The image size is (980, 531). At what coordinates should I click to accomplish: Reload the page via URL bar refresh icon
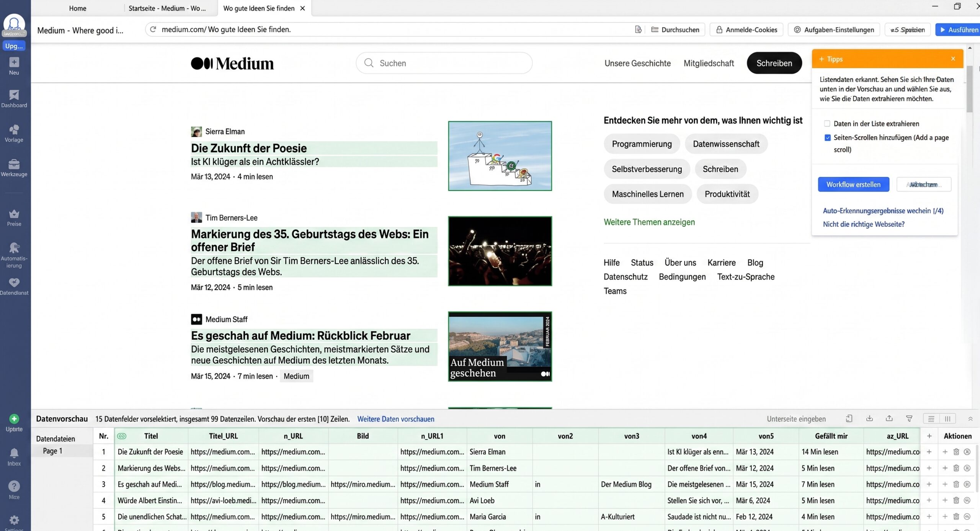click(153, 29)
